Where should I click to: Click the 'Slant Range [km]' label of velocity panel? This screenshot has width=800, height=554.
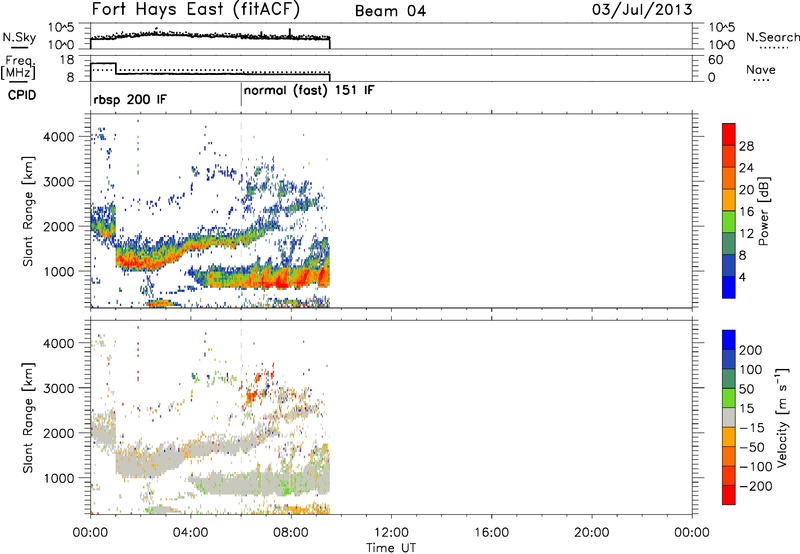[28, 417]
